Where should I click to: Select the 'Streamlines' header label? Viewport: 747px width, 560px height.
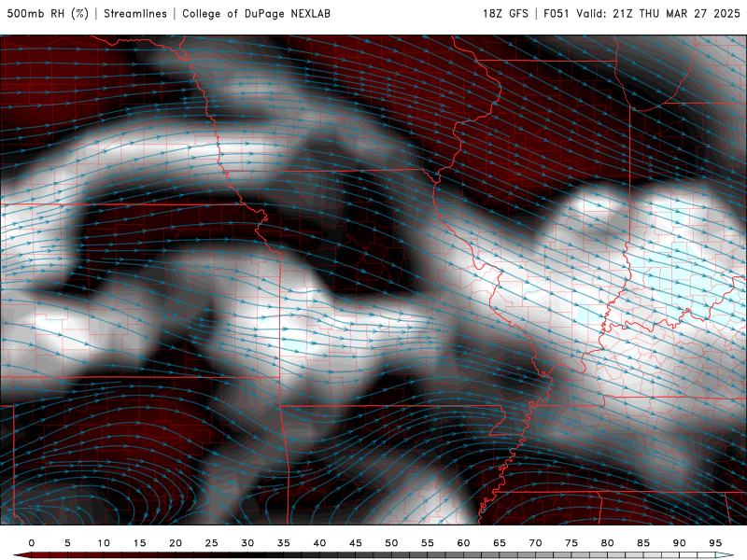(x=135, y=14)
